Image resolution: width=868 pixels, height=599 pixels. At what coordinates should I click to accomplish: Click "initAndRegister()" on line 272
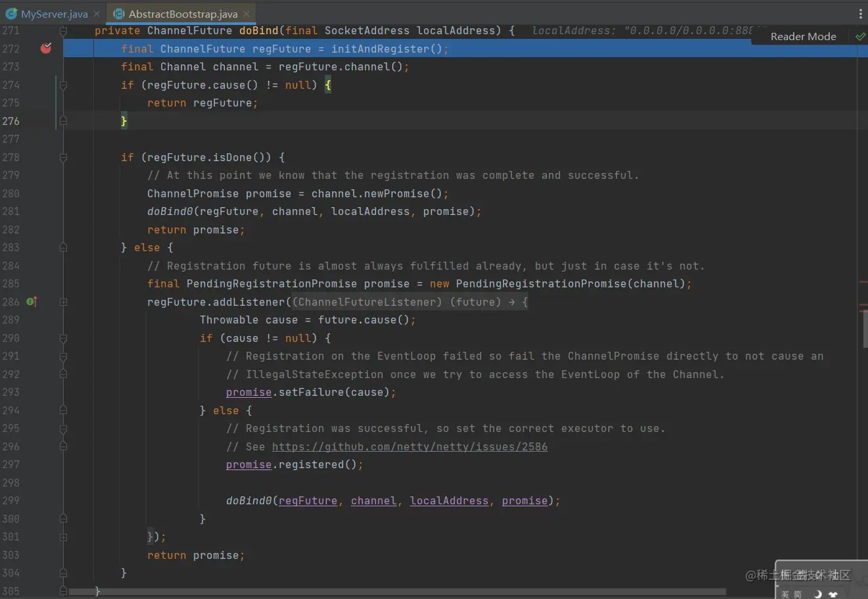(x=386, y=49)
